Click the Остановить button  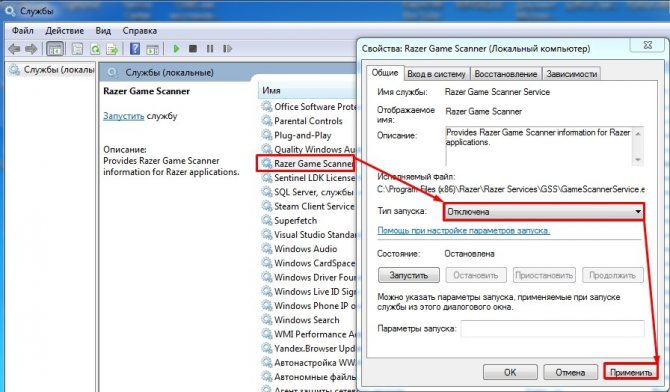tap(476, 275)
